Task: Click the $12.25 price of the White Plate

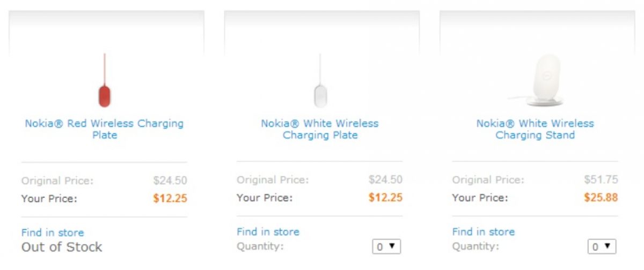Action: [x=385, y=198]
